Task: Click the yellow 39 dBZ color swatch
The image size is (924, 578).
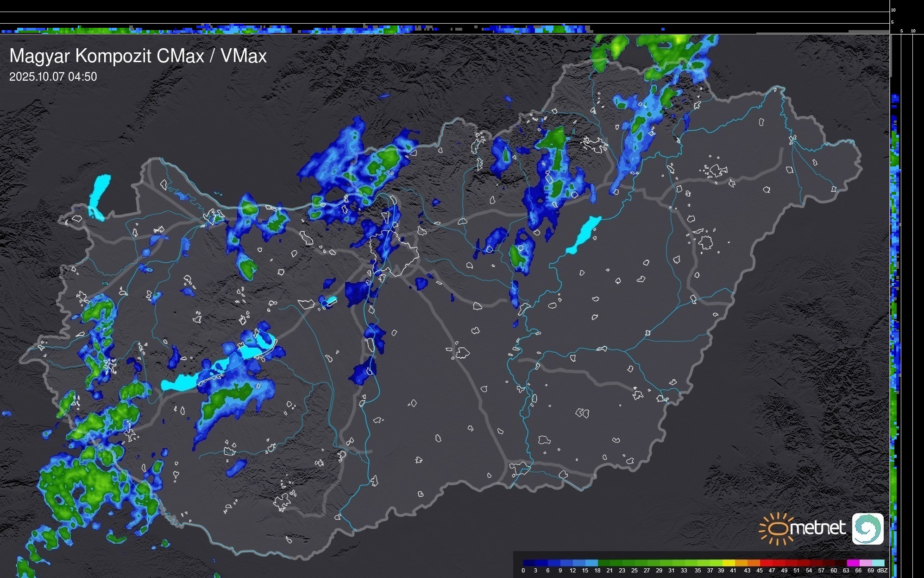Action: coord(729,563)
